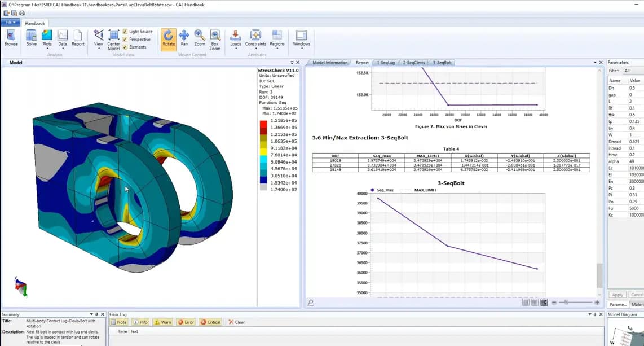The width and height of the screenshot is (644, 346).
Task: Click the Solve icon in the ribbon
Action: click(32, 37)
